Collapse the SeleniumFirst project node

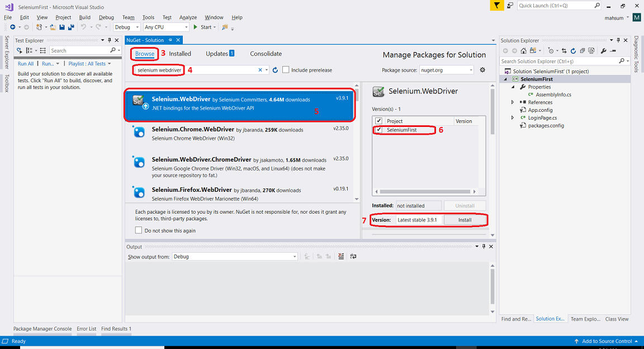point(505,79)
